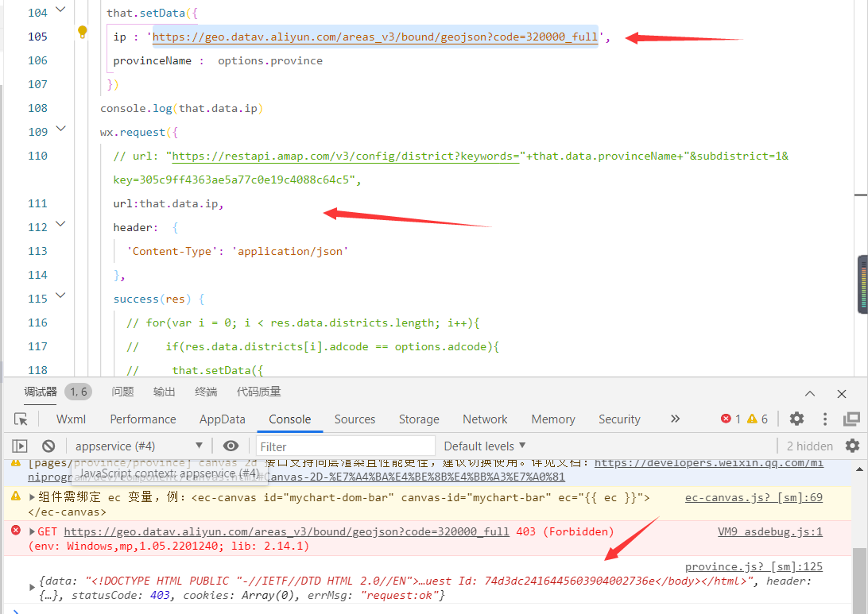This screenshot has width=868, height=614.
Task: Open the developers.weixin.qq.com doc link
Action: (708, 463)
